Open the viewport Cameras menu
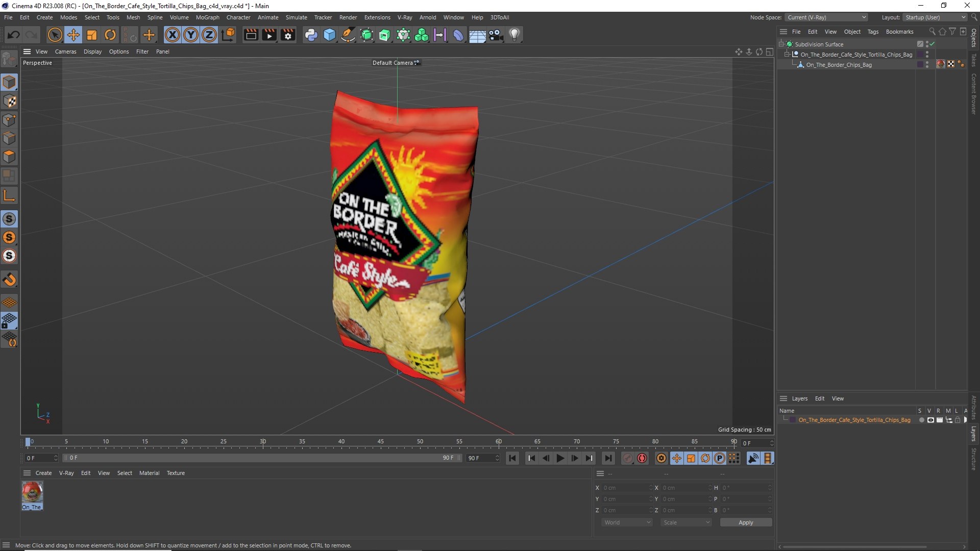Screen dimensions: 980x551 coord(65,52)
